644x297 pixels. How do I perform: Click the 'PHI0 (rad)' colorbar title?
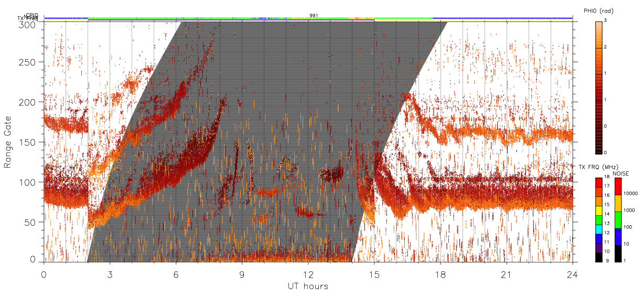[598, 10]
